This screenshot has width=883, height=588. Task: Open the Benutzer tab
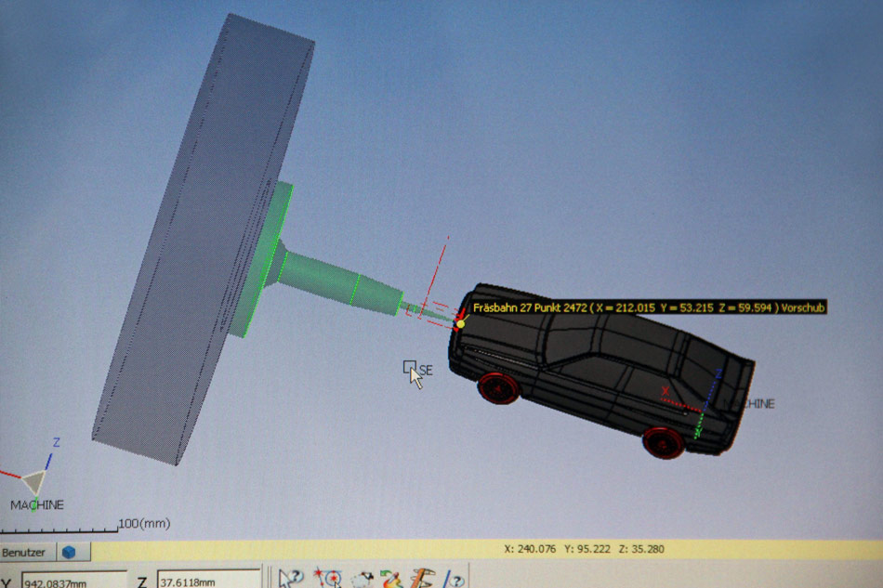click(27, 553)
